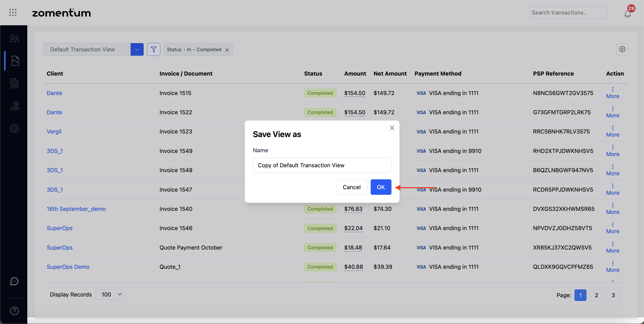Viewport: 644px width, 324px height.
Task: Expand the Default Transaction View dropdown
Action: click(137, 49)
